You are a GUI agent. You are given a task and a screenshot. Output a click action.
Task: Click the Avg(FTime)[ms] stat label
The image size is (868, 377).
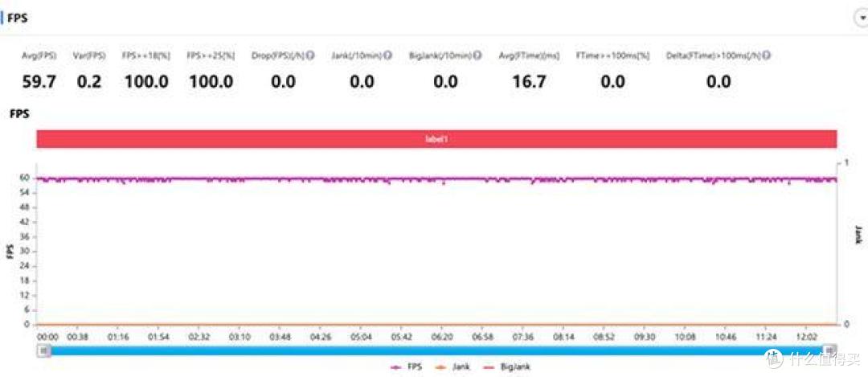(x=529, y=56)
